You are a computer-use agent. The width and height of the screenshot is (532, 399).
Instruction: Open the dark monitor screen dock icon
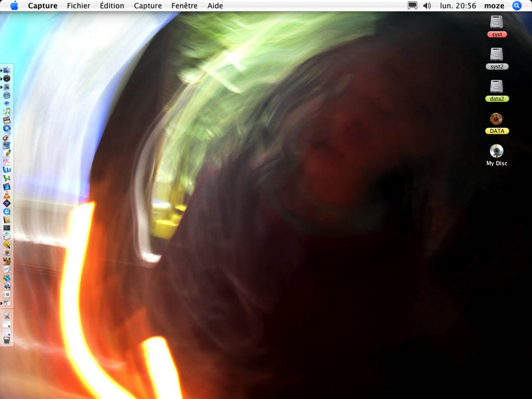tap(7, 227)
